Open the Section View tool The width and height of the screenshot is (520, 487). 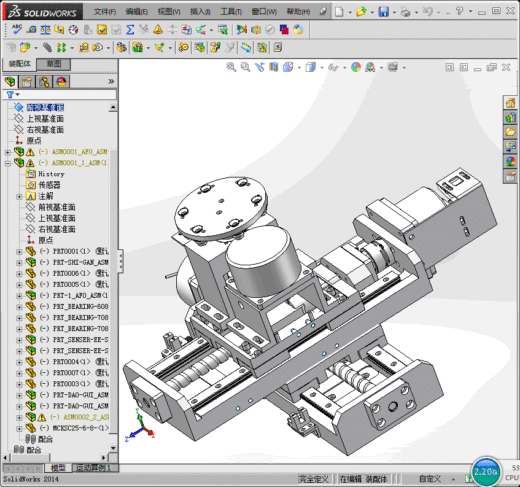(x=273, y=67)
